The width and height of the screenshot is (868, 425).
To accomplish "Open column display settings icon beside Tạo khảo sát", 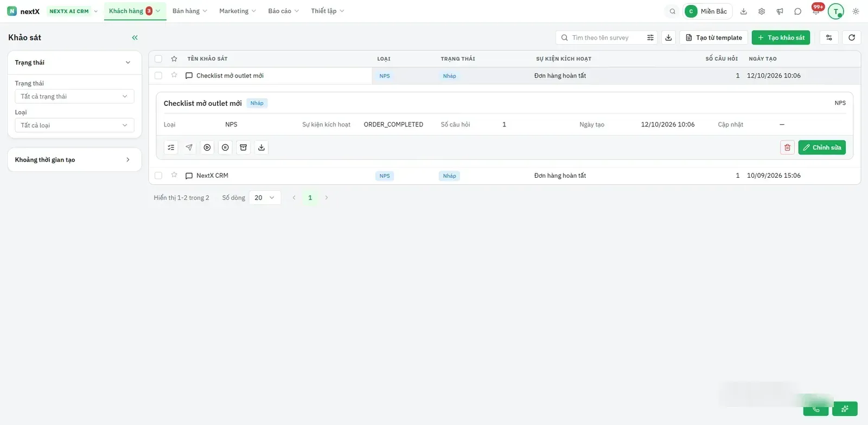I will pyautogui.click(x=829, y=37).
